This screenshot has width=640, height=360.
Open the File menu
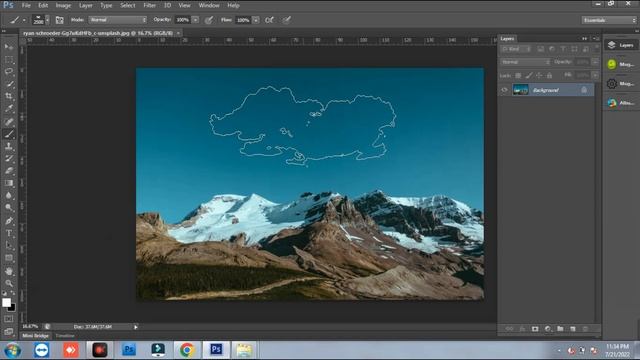[26, 6]
